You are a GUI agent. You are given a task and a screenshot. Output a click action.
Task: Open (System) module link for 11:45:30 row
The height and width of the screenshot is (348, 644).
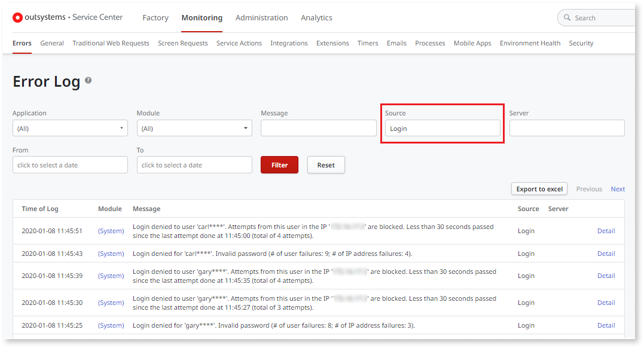point(111,303)
